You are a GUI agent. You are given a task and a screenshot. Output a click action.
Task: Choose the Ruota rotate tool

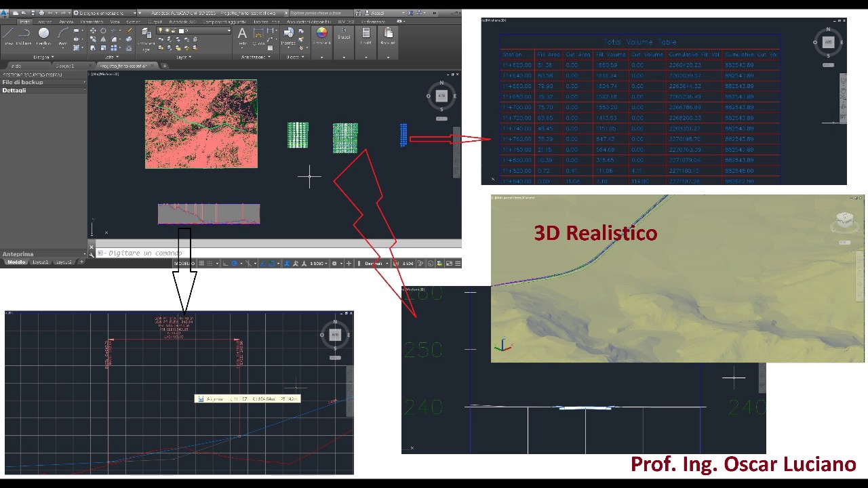pyautogui.click(x=103, y=30)
